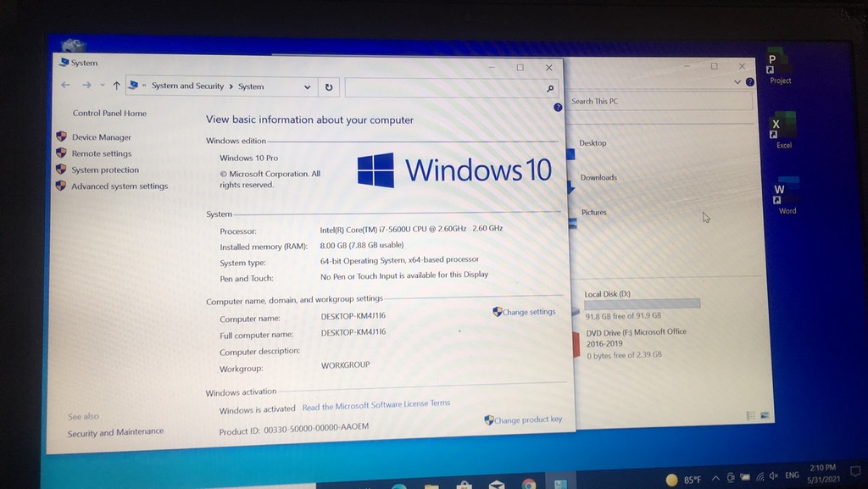Open Device Manager from the left pane

coord(102,137)
